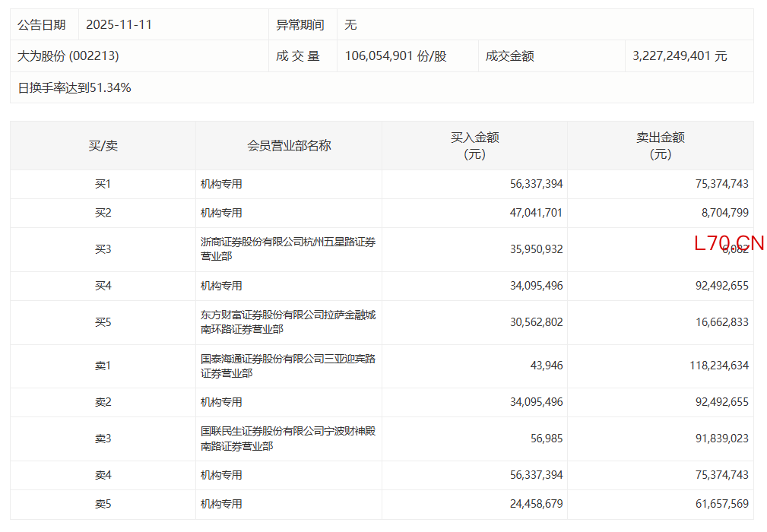The image size is (767, 532).
Task: Click the 买入金额 column header
Action: [x=474, y=146]
